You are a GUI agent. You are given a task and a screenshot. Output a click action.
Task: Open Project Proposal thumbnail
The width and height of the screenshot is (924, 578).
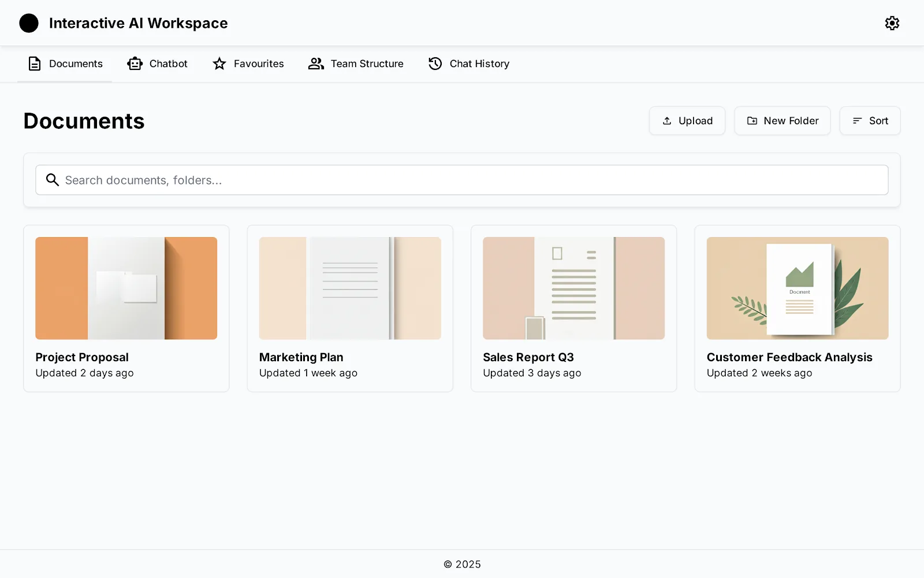click(x=126, y=288)
